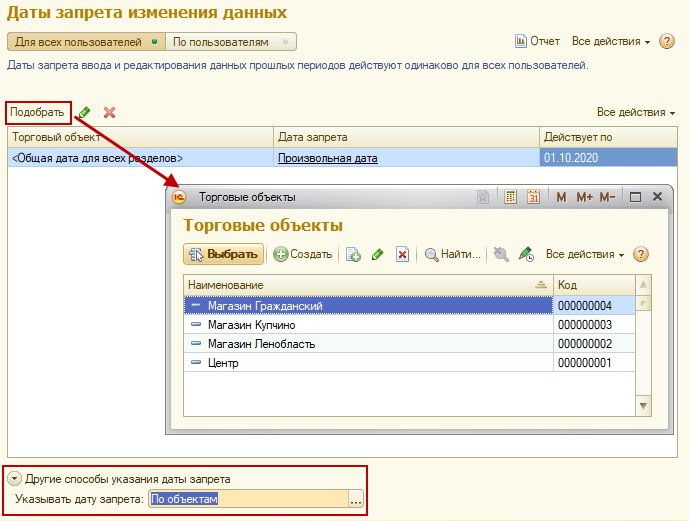Screen dimensions: 689x521
Task: Maximize the Торговые объекты dialog
Action: (635, 197)
